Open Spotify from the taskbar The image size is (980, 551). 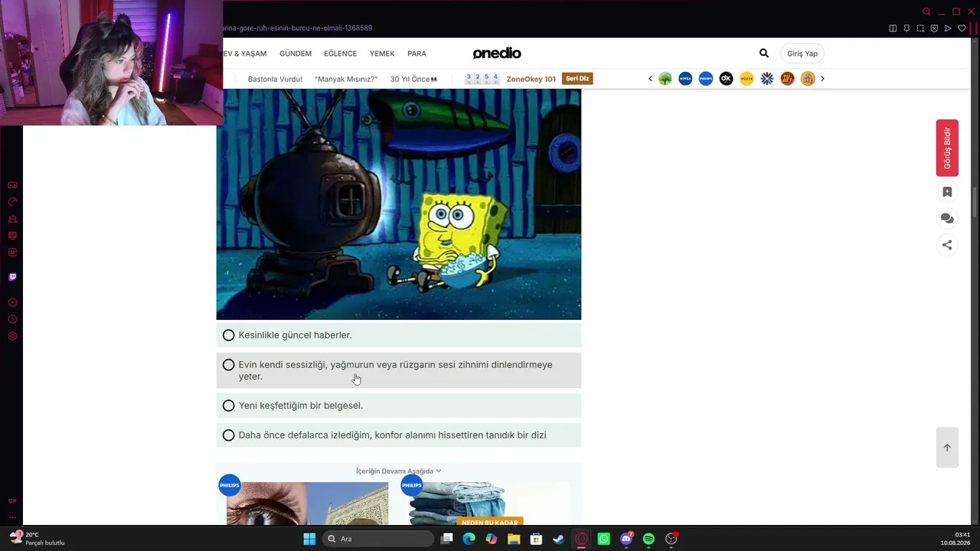(648, 539)
